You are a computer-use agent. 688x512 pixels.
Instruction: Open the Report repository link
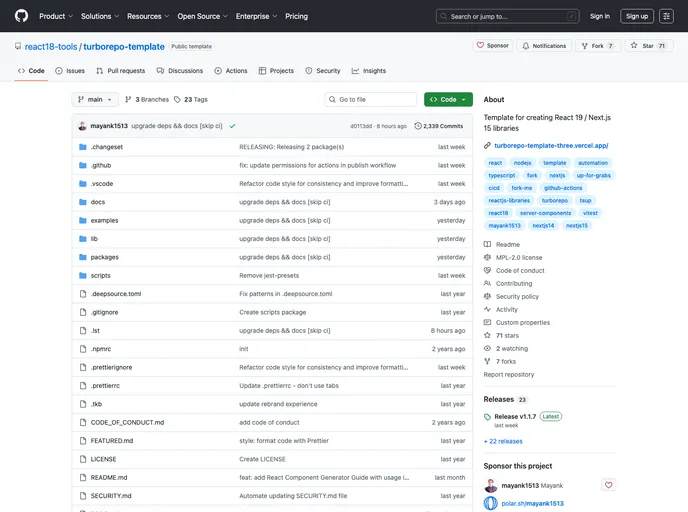[x=509, y=375]
